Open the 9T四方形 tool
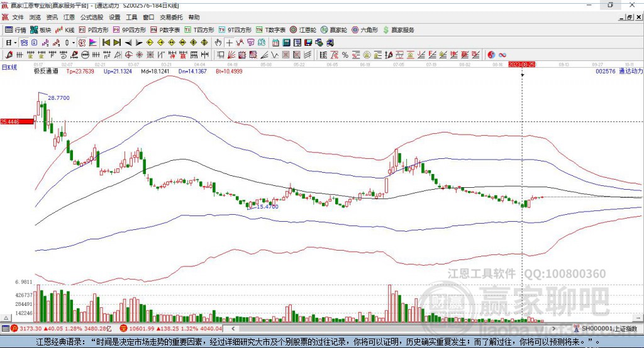644x348 pixels. (234, 30)
